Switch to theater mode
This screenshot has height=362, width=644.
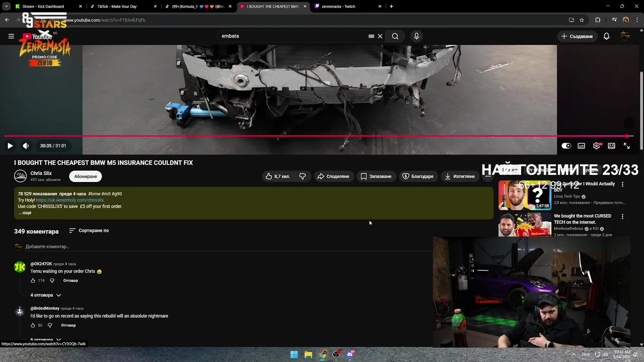coord(611,146)
